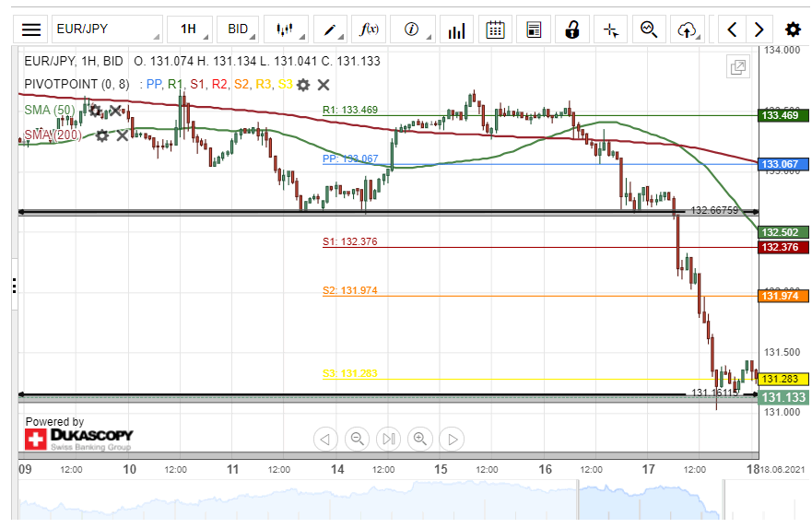Click the OHLC values header text
Viewport: 812px width, 528px height.
tap(257, 61)
